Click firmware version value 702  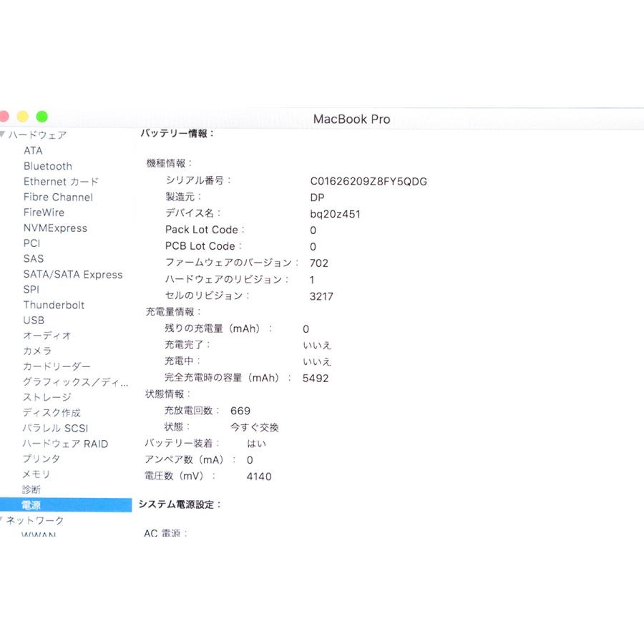[x=318, y=263]
